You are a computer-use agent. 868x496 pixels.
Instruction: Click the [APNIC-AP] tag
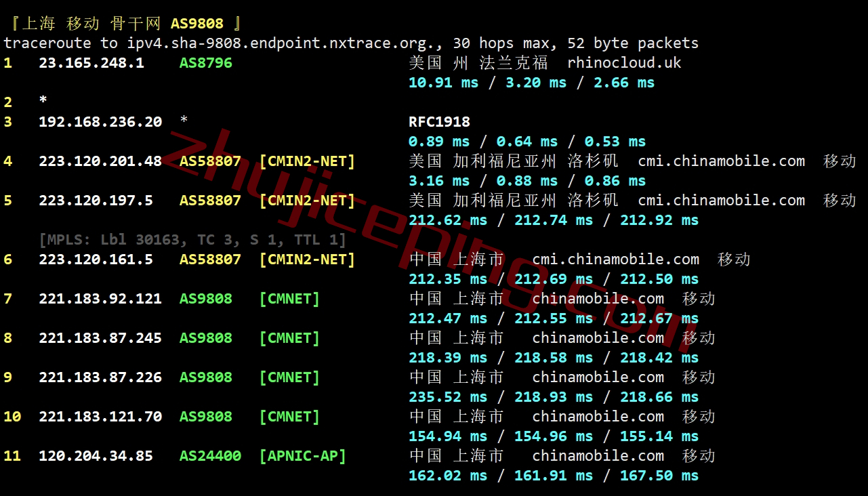click(x=302, y=456)
